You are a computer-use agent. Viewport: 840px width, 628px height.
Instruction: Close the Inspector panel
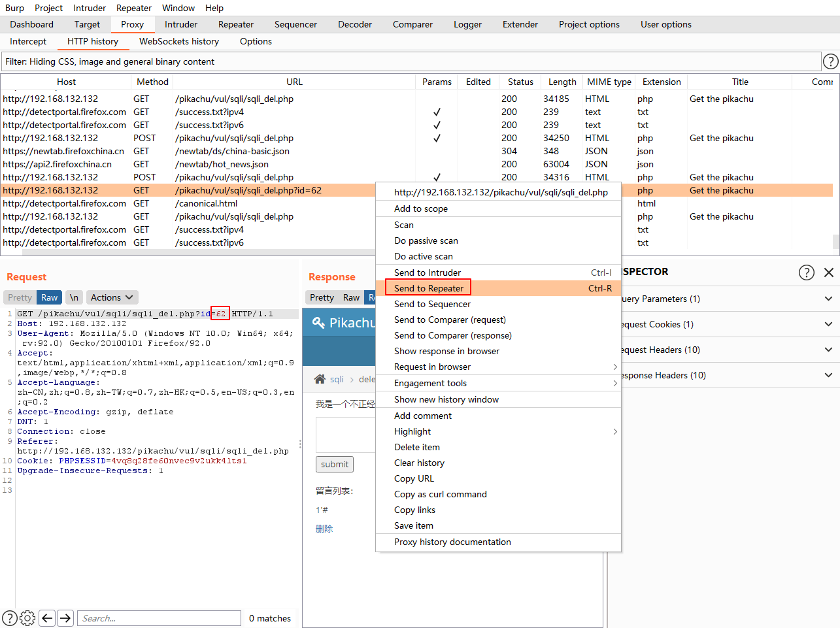click(829, 273)
